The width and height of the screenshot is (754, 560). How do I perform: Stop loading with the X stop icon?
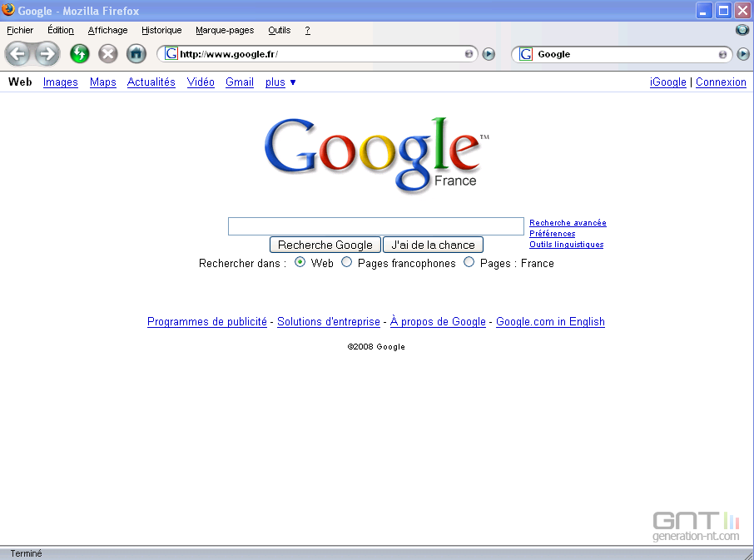tap(107, 54)
